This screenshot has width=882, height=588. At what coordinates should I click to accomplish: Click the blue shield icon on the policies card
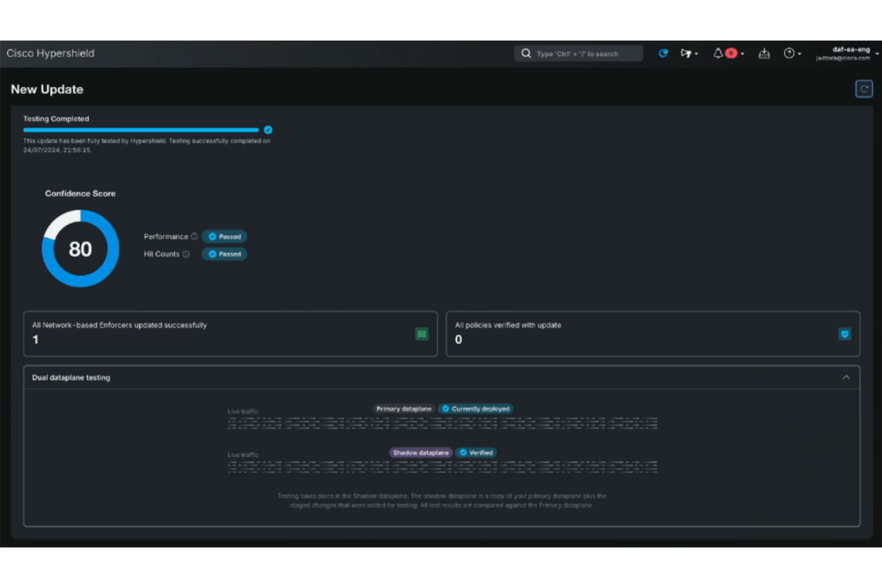845,334
